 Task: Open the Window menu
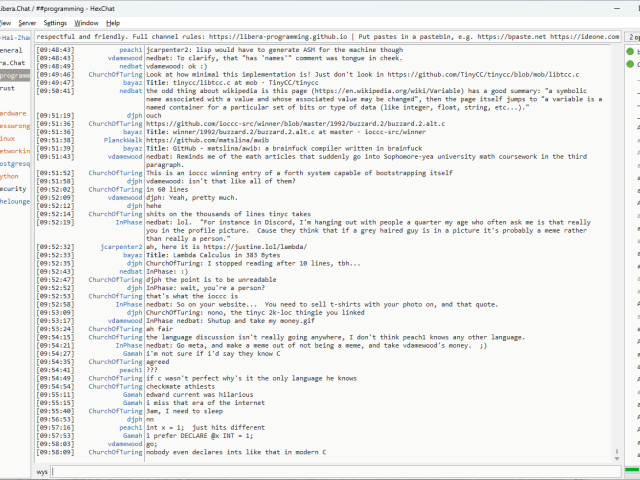pos(87,22)
